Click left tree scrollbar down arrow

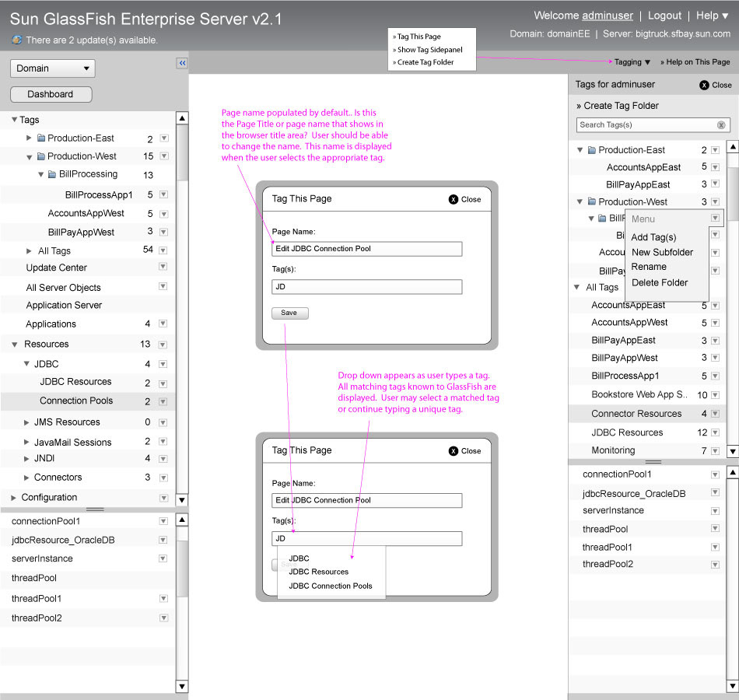coord(182,499)
